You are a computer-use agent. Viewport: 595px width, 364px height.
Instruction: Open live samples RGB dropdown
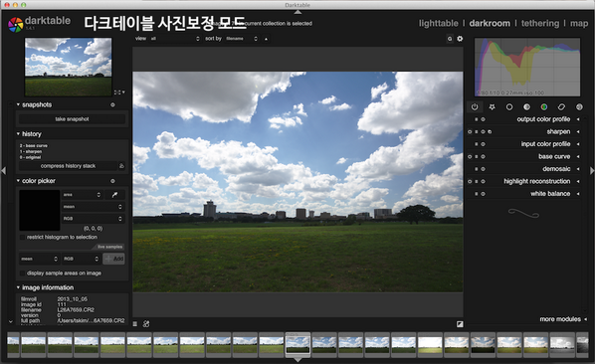pyautogui.click(x=81, y=259)
